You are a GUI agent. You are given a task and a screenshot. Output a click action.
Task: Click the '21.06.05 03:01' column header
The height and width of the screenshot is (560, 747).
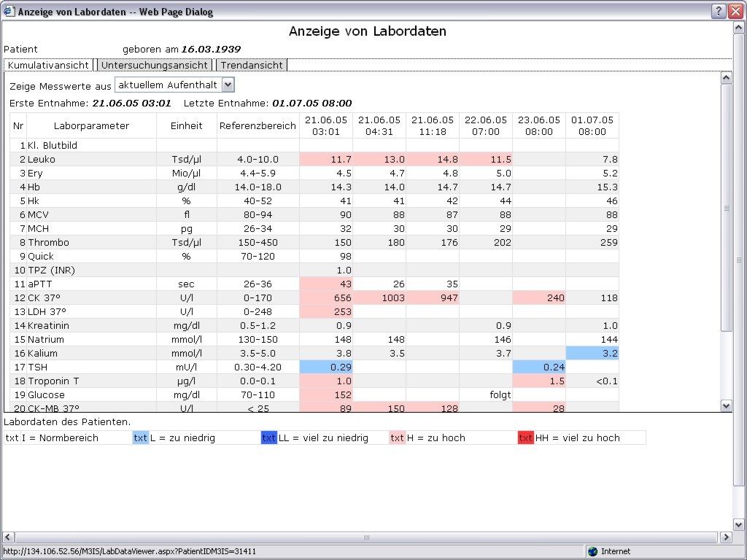(x=326, y=125)
